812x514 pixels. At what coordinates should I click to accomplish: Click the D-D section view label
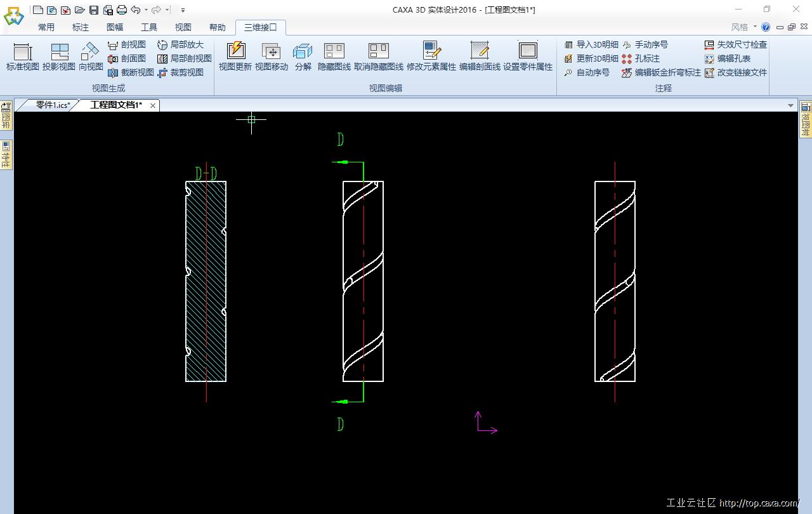click(206, 173)
